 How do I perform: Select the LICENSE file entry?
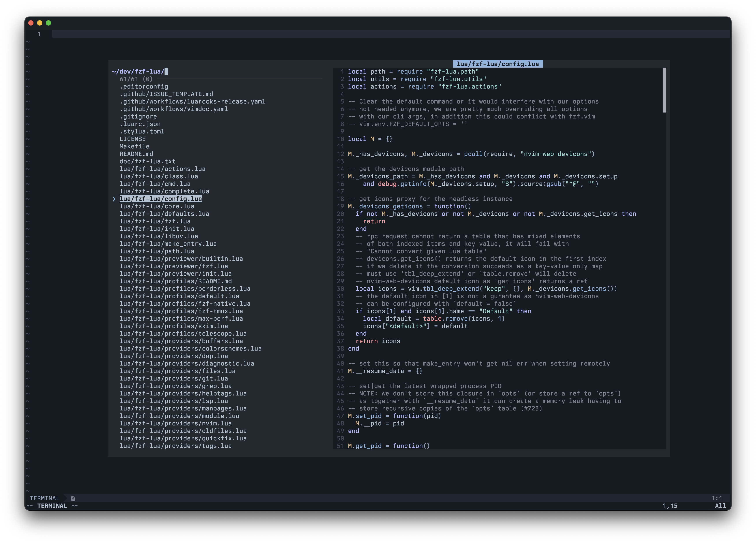tap(132, 139)
